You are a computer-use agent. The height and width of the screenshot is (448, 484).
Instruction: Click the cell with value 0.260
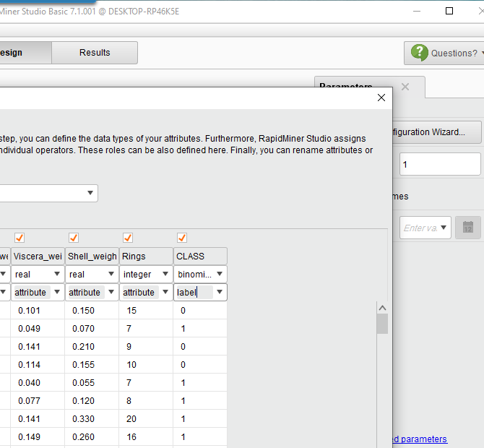pyautogui.click(x=92, y=436)
